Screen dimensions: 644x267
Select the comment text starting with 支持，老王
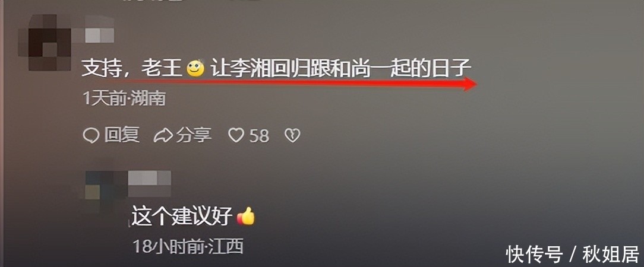point(276,68)
